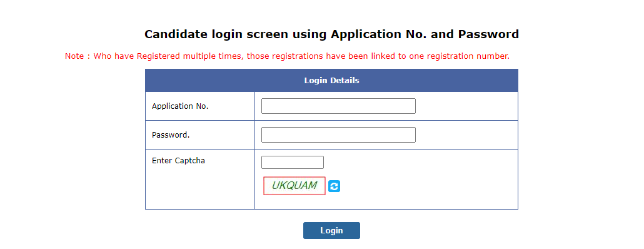Click the 'Application No.' field label

click(x=180, y=106)
